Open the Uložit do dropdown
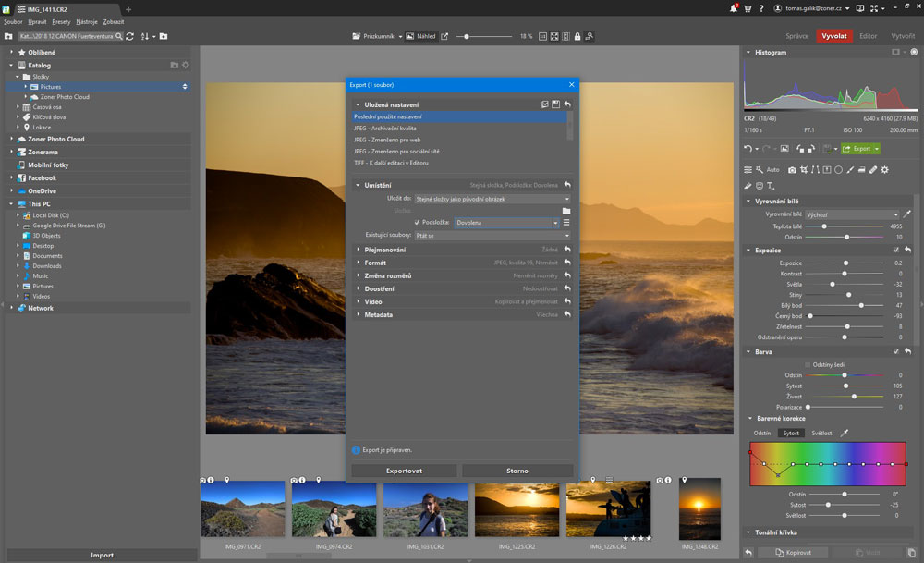924x563 pixels. coord(492,199)
